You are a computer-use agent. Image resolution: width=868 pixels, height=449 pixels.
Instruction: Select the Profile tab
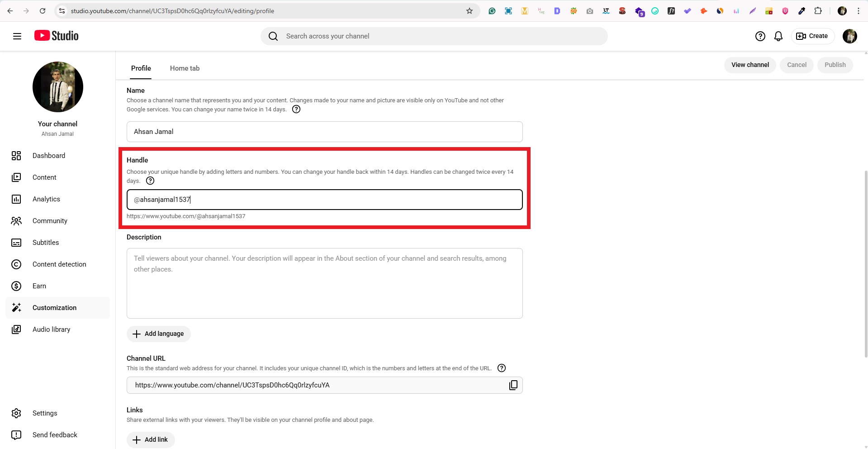click(x=141, y=68)
